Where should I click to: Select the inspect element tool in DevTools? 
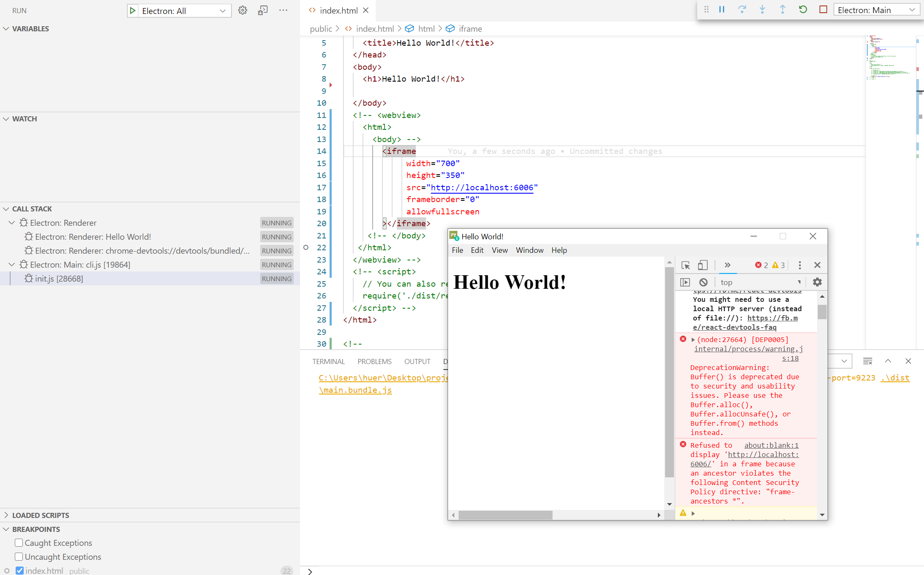tap(685, 265)
